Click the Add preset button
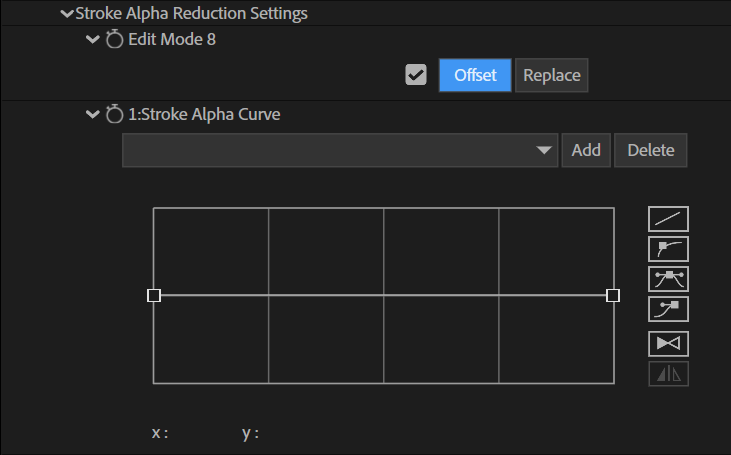 pos(586,150)
